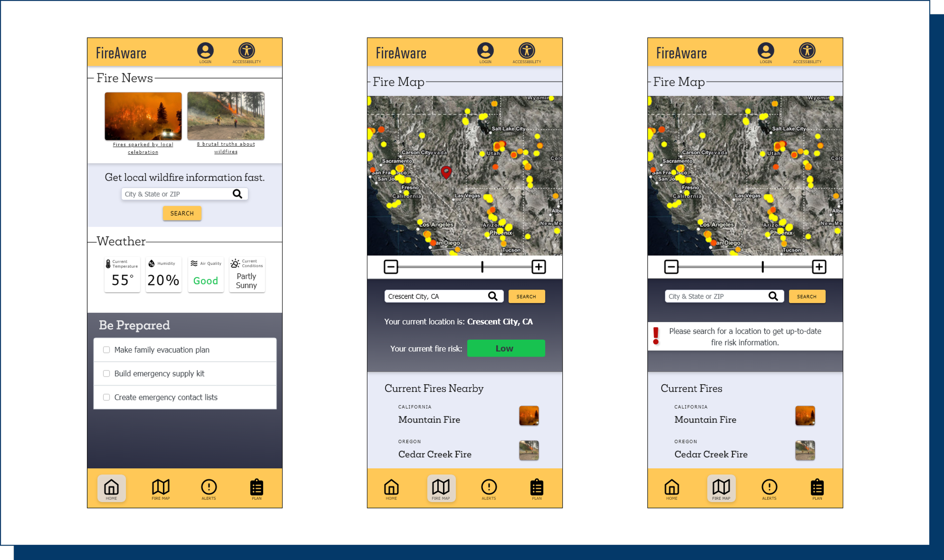
Task: Click Home icon on Crescent City map screen
Action: click(391, 487)
